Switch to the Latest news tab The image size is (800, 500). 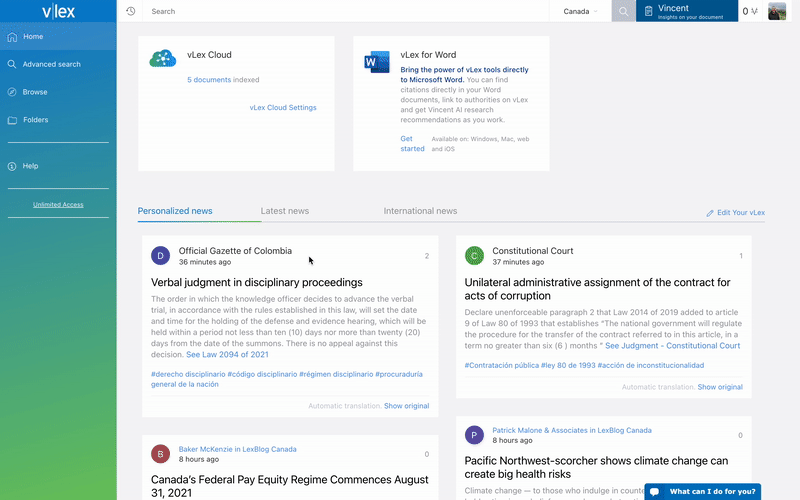pos(285,211)
